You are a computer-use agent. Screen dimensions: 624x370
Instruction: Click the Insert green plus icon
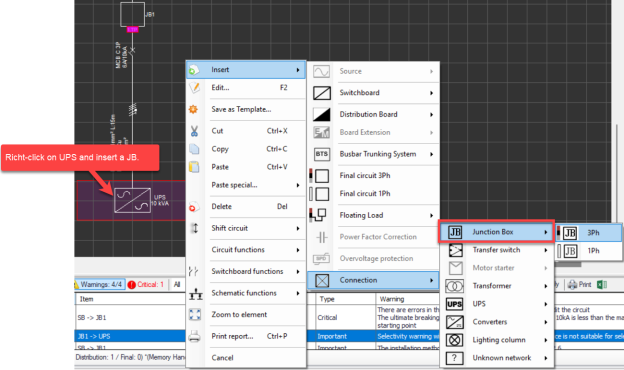tap(193, 70)
